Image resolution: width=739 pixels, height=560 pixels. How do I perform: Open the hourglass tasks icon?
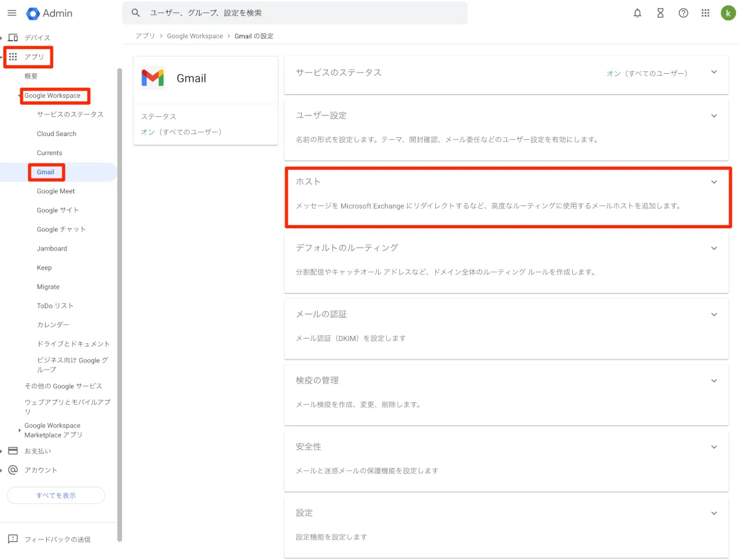(660, 13)
